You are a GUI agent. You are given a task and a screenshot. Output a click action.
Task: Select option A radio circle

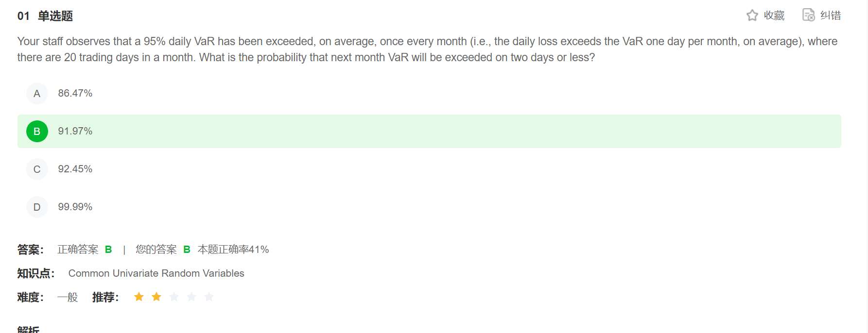click(x=37, y=94)
